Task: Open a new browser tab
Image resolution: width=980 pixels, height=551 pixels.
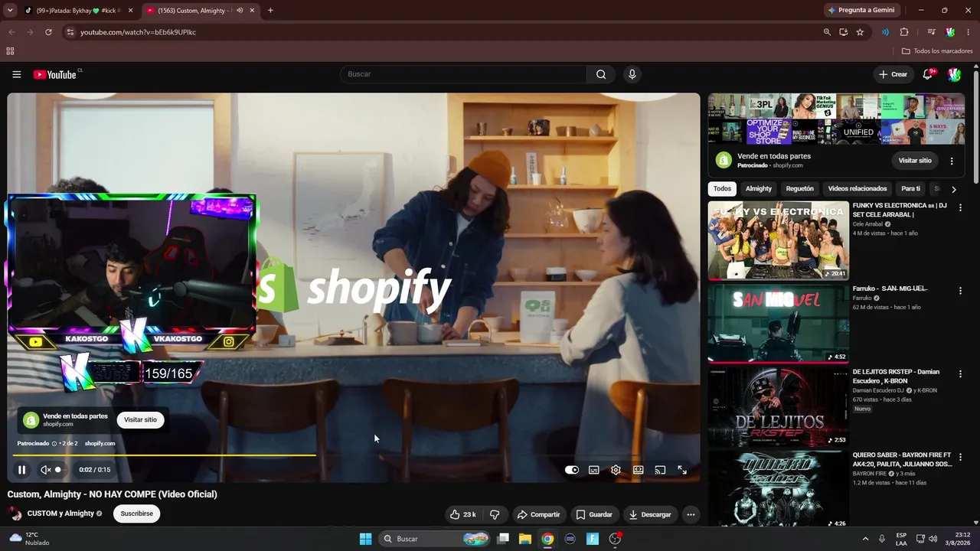Action: coord(270,11)
